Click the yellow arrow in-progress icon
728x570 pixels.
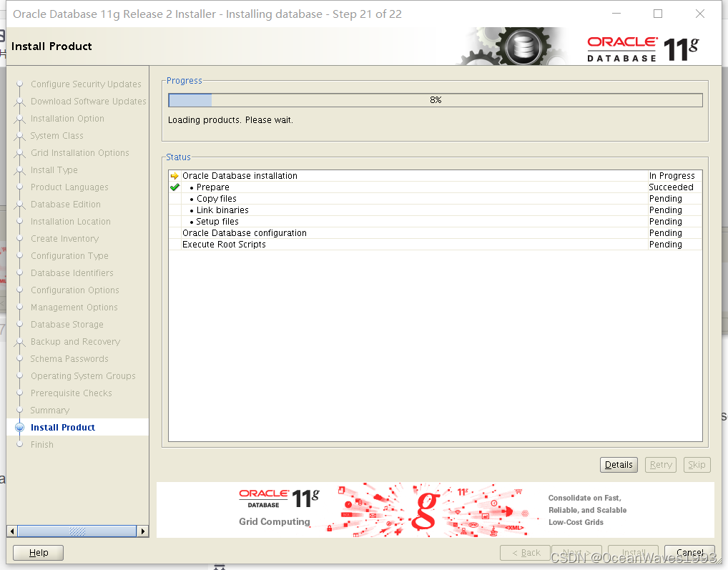point(174,176)
